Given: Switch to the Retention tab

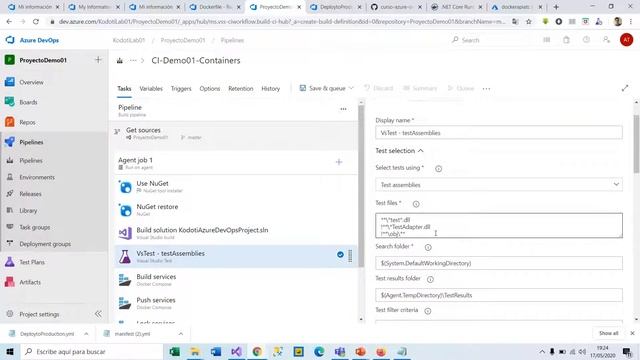Looking at the screenshot, I should click(x=241, y=89).
